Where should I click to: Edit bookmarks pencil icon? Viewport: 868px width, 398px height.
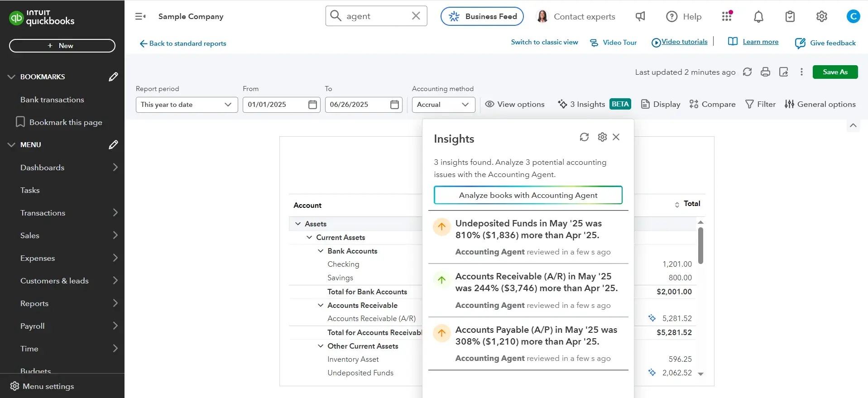coord(113,77)
